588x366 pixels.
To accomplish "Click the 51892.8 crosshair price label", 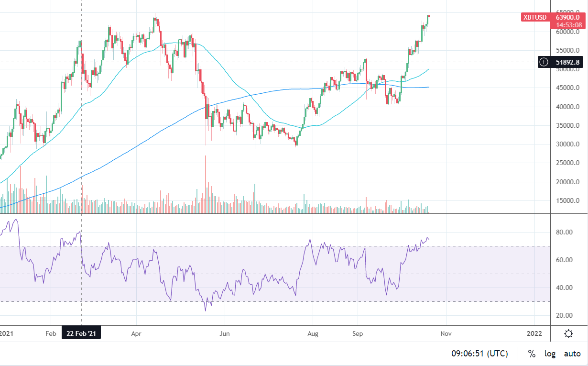I will coord(567,62).
